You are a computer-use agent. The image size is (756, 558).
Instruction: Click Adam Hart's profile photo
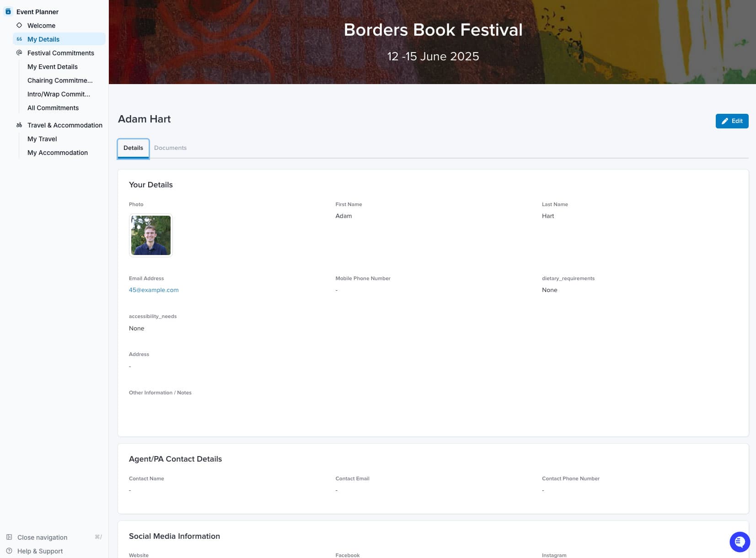151,235
